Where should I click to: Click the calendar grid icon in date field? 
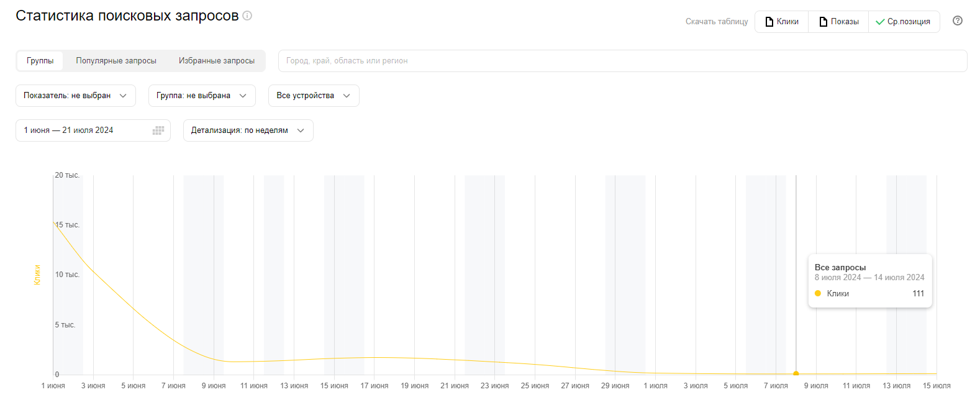pos(158,130)
